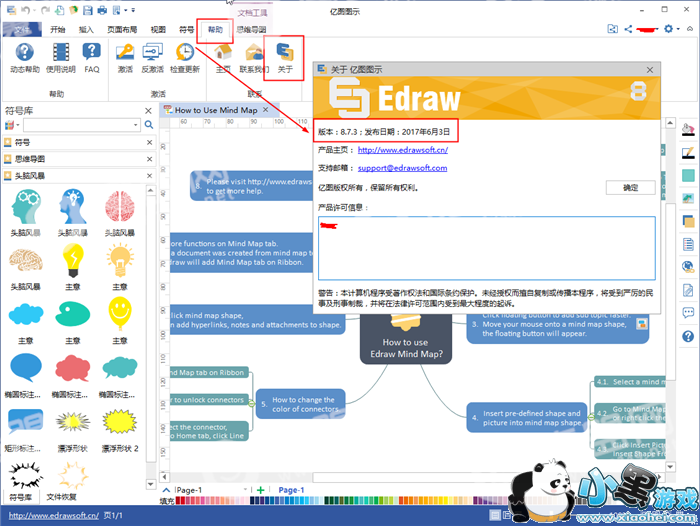
Task: Open the picture palm-tree icon in right sidebar
Action: pos(688,198)
